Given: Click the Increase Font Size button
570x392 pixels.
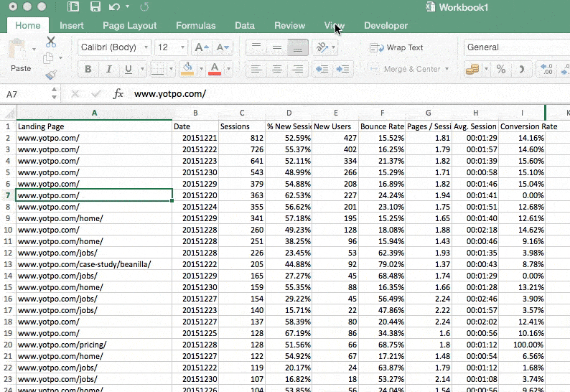Looking at the screenshot, I should (x=201, y=47).
